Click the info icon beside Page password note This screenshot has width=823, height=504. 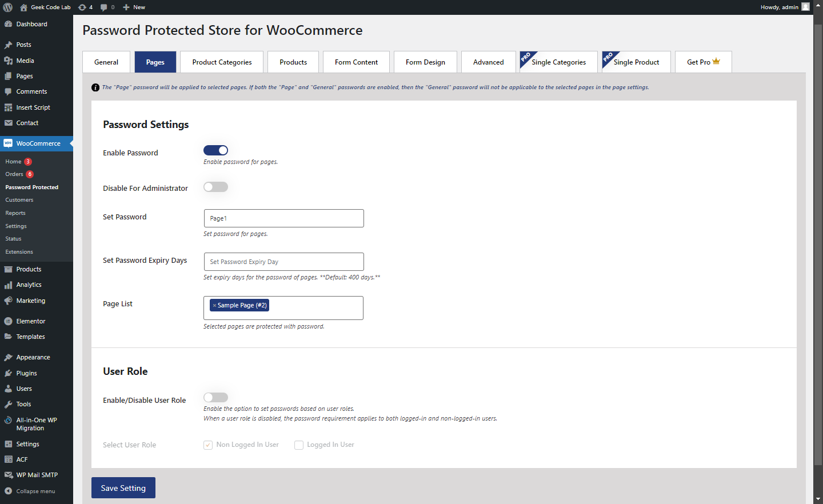(95, 87)
